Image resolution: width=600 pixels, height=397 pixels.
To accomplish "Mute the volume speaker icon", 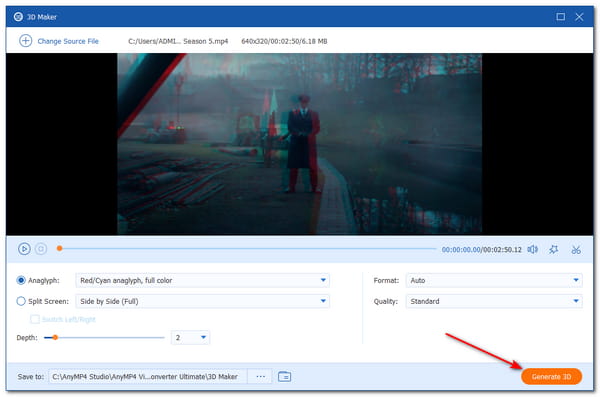I will 532,250.
